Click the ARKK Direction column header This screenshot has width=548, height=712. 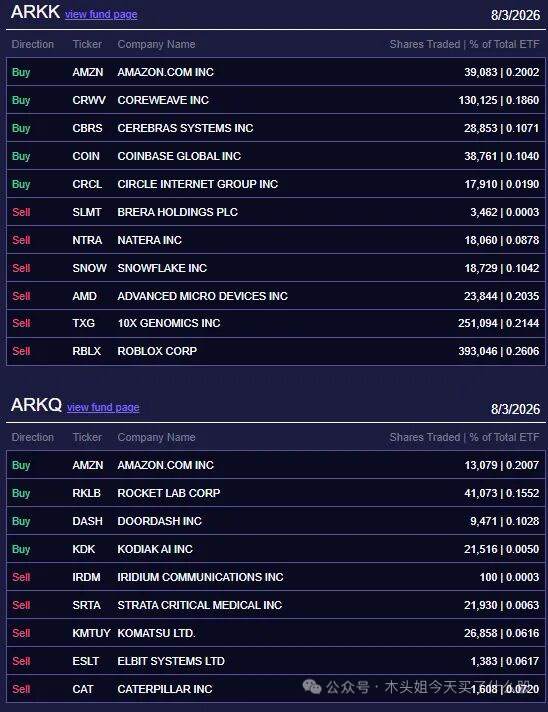[33, 44]
